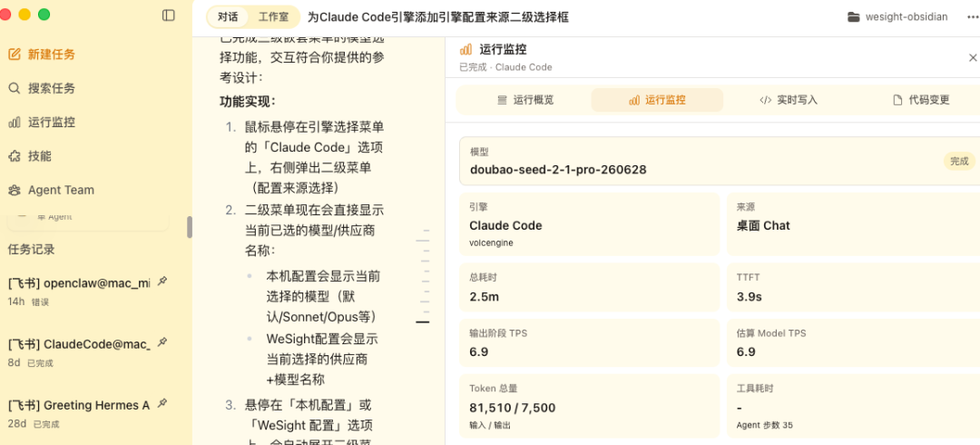Toggle the sidebar panel icon

coord(168,15)
